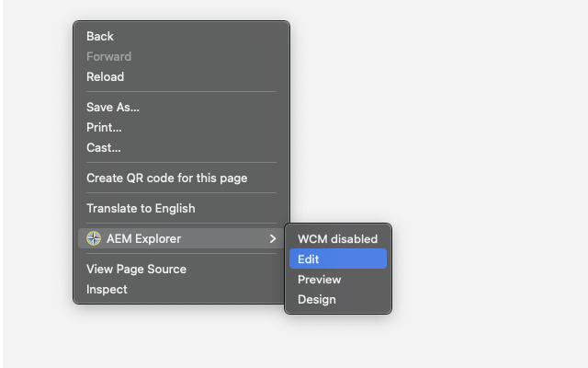Click the AEM Explorer label text

(x=143, y=239)
